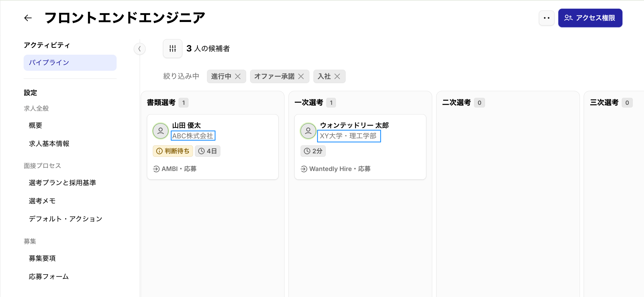The image size is (644, 297).
Task: Open candidate card 山田 優太
Action: pyautogui.click(x=186, y=125)
